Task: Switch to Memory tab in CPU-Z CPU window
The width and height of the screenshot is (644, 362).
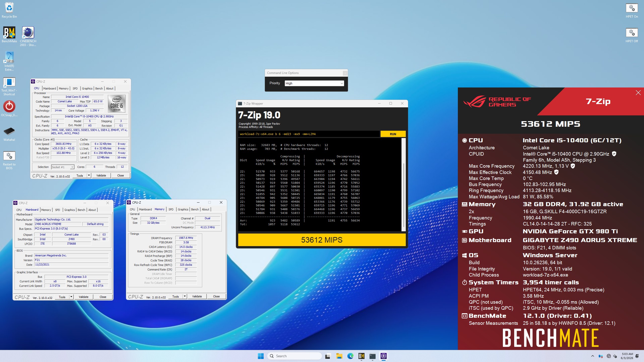Action: pos(64,88)
